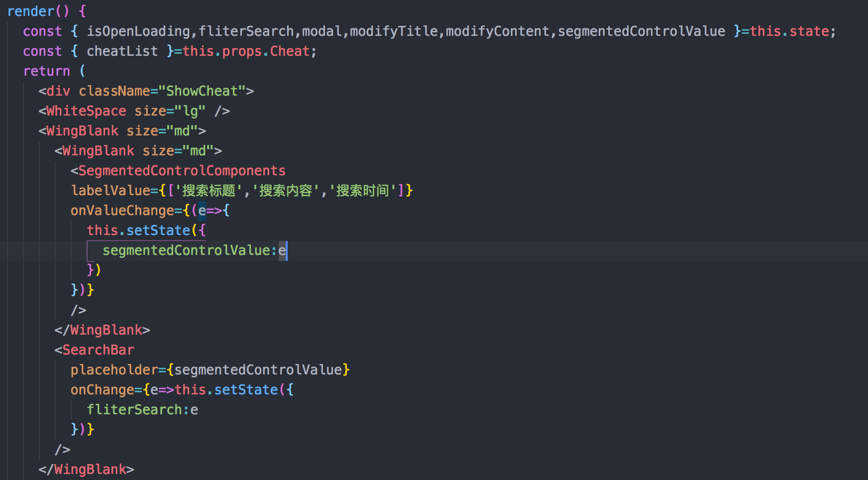Image resolution: width=868 pixels, height=480 pixels.
Task: Click the '搜索标题' string
Action: tap(209, 190)
